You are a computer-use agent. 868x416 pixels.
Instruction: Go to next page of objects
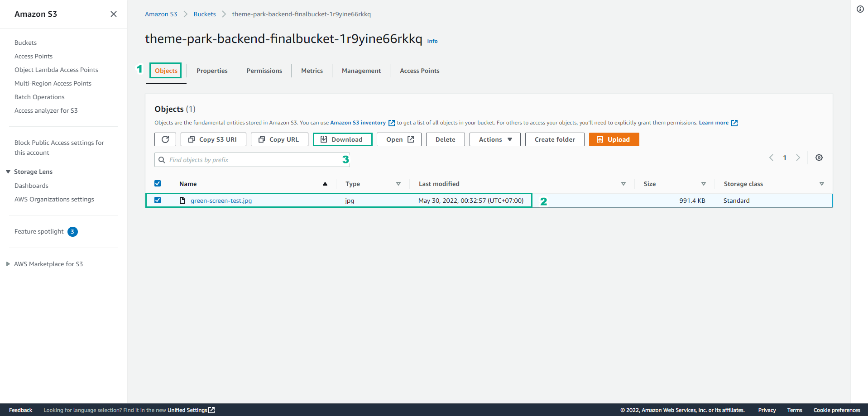click(x=798, y=158)
